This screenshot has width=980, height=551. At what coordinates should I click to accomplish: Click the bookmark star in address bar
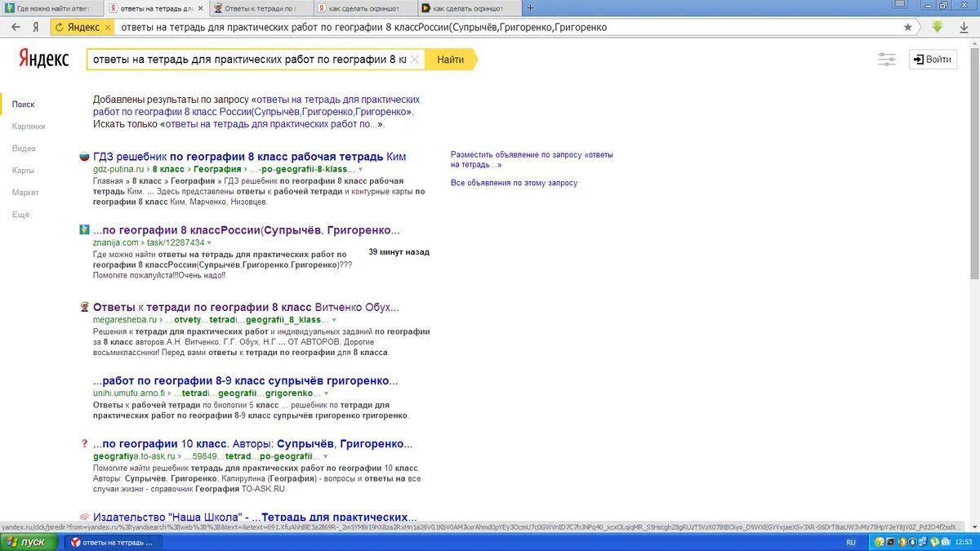click(907, 27)
